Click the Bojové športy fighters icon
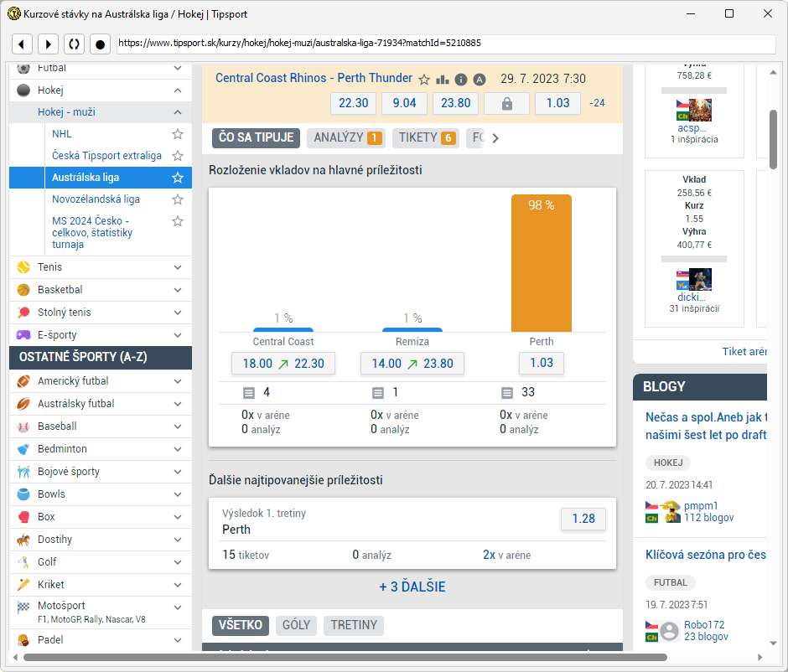 (23, 472)
